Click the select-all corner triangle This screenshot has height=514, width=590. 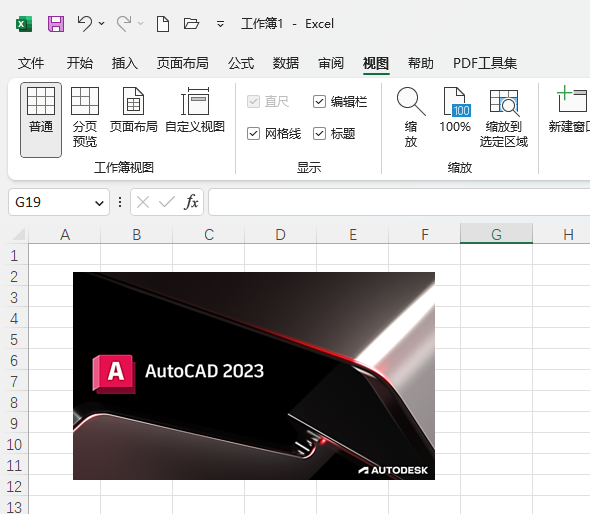click(19, 234)
